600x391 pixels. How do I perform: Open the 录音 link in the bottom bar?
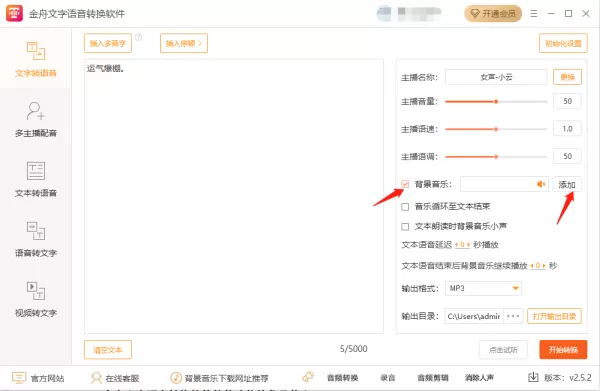pyautogui.click(x=388, y=378)
